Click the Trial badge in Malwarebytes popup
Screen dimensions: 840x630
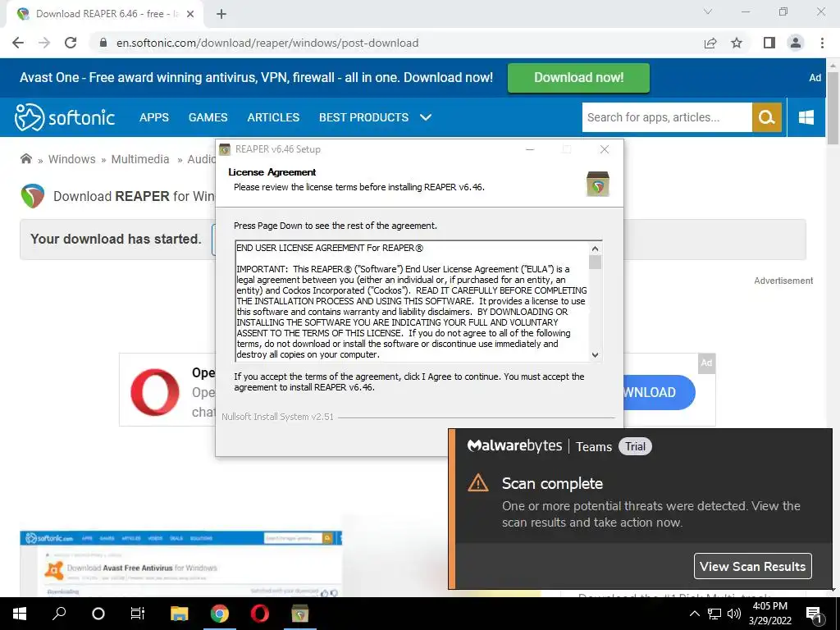(635, 446)
